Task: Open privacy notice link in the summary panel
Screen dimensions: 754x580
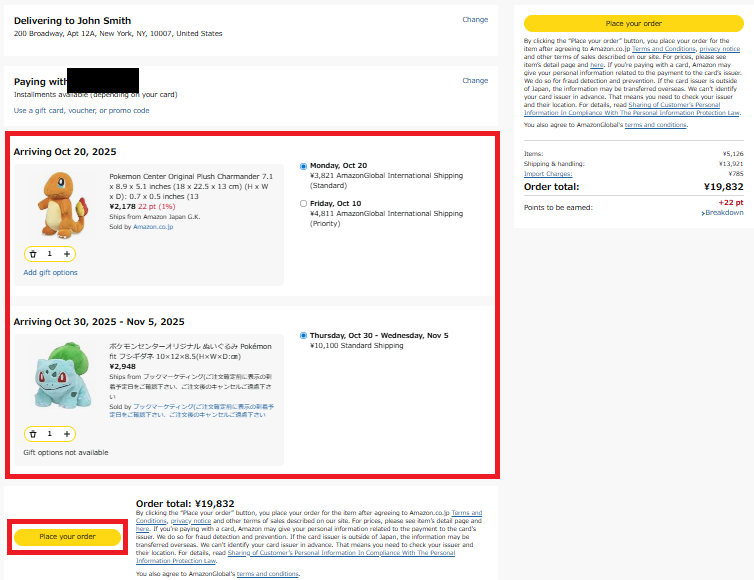Action: [719, 48]
